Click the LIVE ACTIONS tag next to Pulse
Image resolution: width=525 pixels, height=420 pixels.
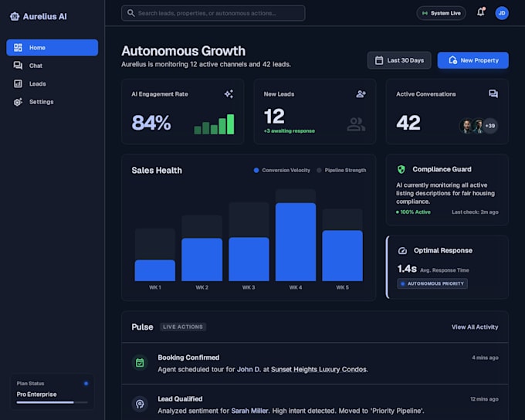point(183,327)
